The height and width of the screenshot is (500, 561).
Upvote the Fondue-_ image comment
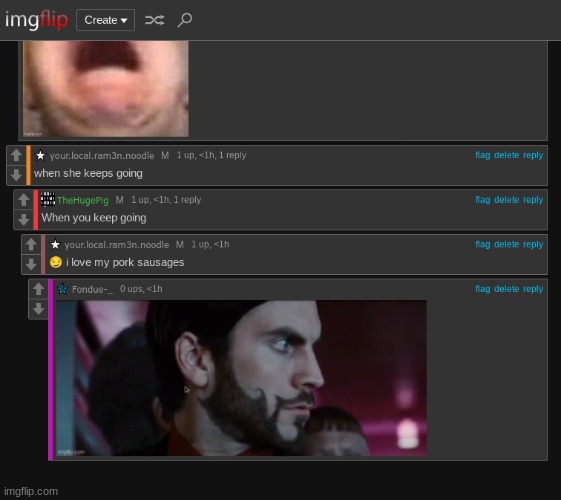tap(38, 289)
